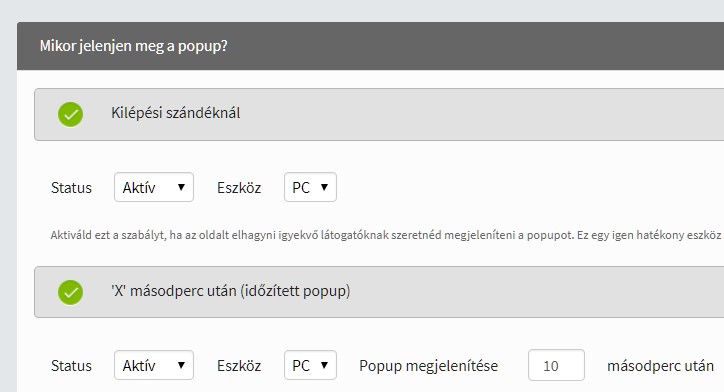The image size is (724, 392).
Task: Click Status label in timed popup rule
Action: [x=71, y=366]
